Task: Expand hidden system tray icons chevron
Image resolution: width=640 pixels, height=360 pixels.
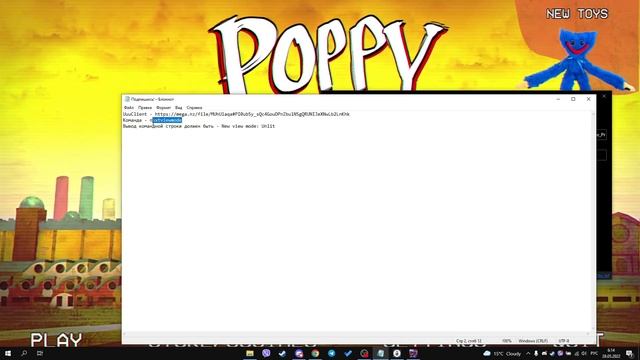Action: tap(528, 353)
